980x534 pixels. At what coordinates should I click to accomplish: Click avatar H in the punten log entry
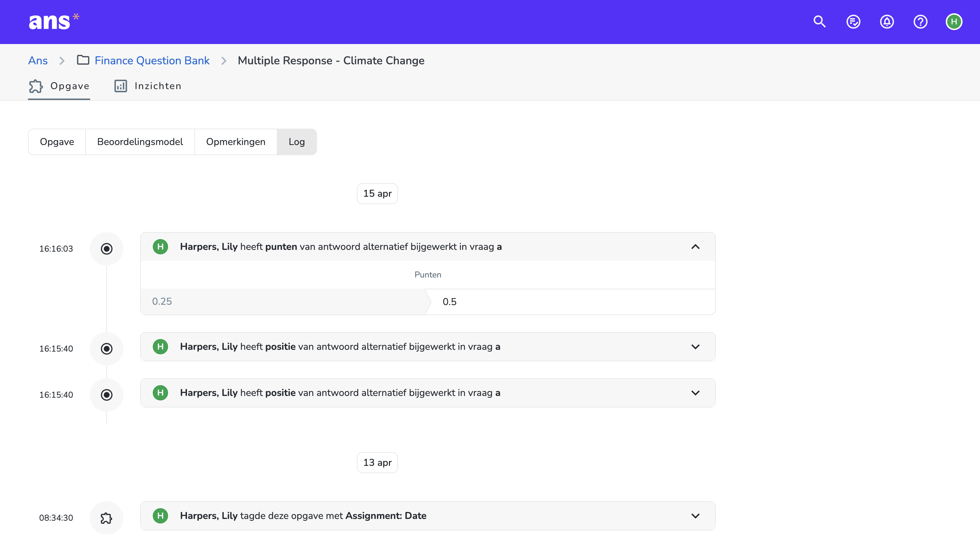coord(160,247)
